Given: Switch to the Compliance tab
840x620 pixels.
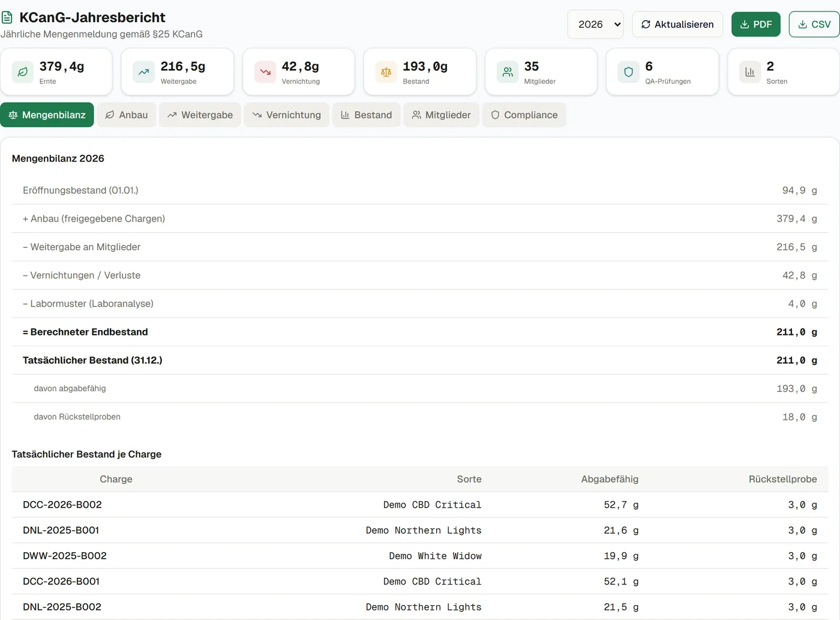Looking at the screenshot, I should 524,115.
